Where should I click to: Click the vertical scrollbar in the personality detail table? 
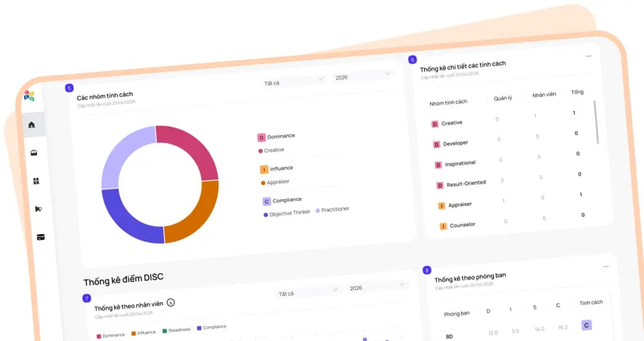pyautogui.click(x=596, y=122)
